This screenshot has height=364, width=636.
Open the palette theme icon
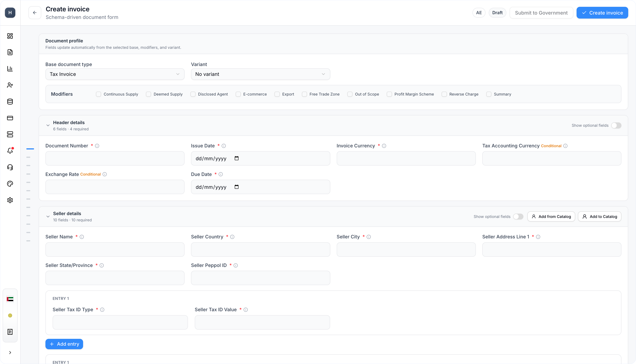pos(10,184)
